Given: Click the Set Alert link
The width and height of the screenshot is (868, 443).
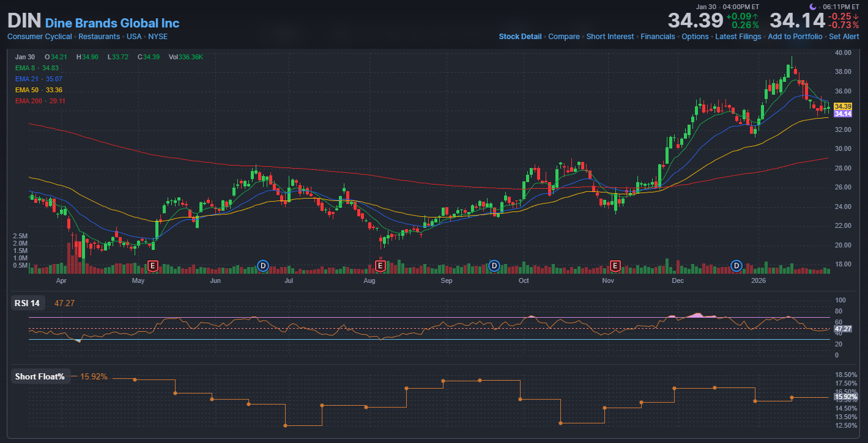Looking at the screenshot, I should (x=844, y=37).
